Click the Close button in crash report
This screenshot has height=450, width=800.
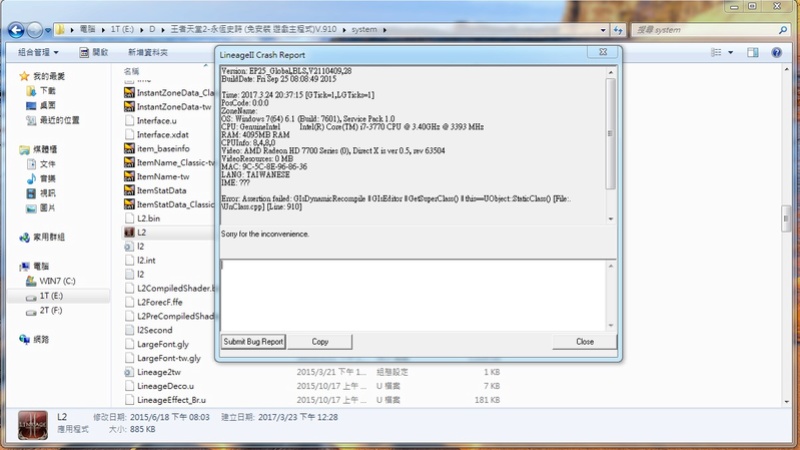585,342
